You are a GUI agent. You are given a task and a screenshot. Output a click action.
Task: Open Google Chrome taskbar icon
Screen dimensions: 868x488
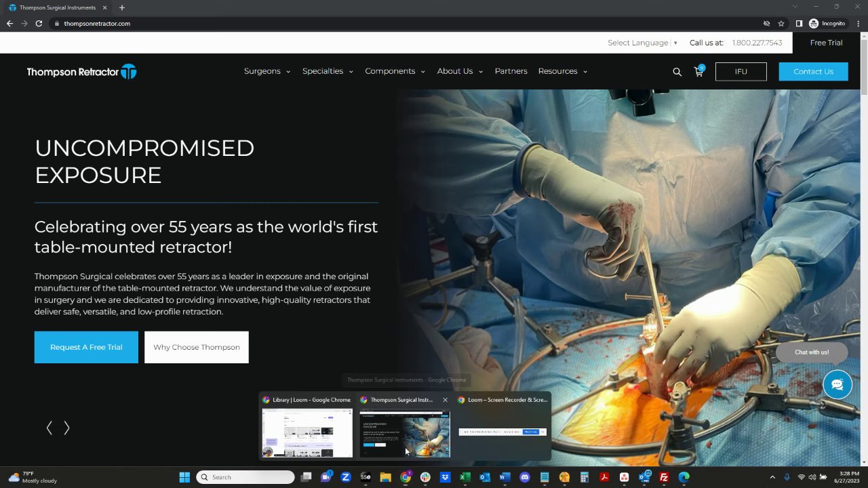406,477
